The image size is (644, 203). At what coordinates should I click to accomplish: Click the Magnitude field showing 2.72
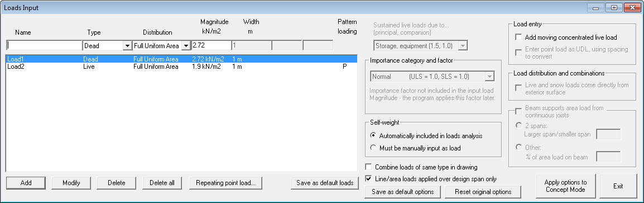pos(211,46)
